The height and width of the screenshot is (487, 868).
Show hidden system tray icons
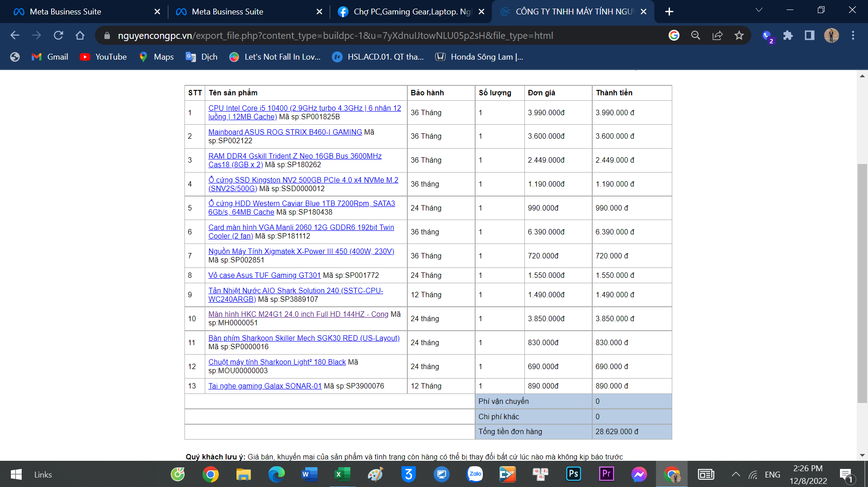pos(736,474)
